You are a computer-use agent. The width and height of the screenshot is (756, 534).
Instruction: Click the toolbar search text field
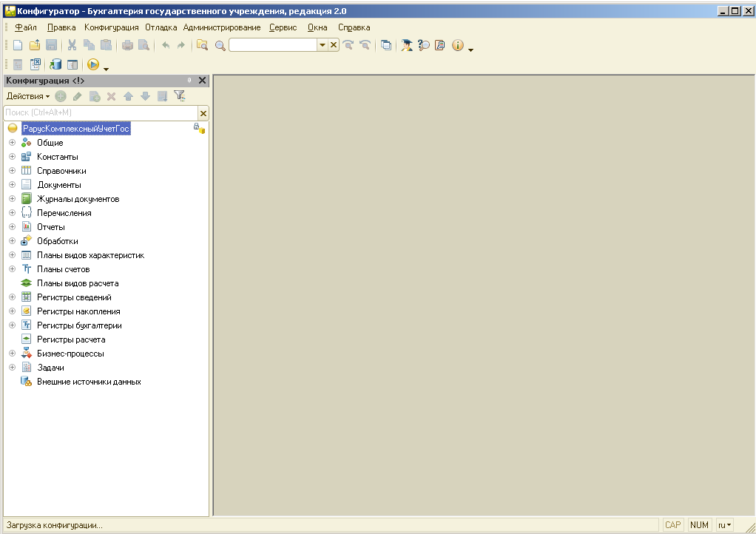point(273,45)
